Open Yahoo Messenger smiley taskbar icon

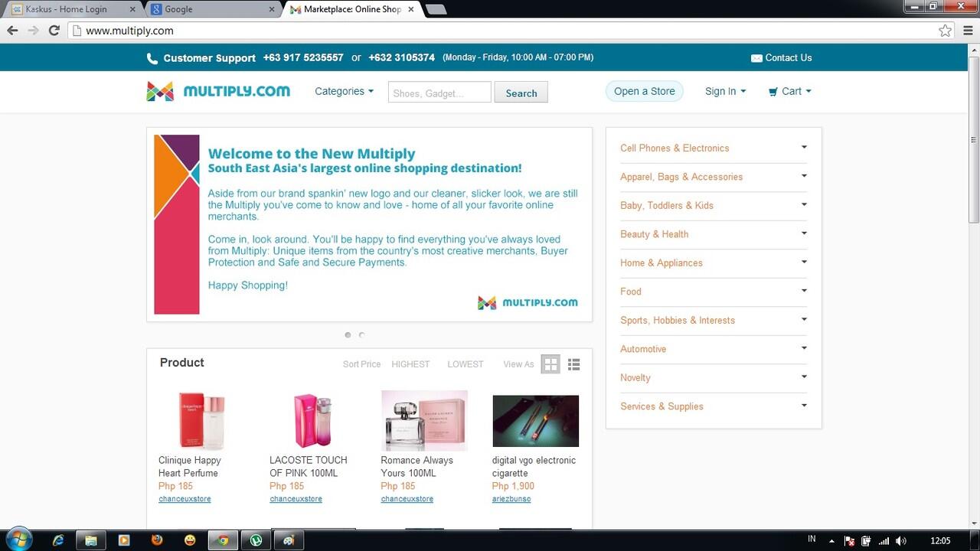pyautogui.click(x=190, y=540)
